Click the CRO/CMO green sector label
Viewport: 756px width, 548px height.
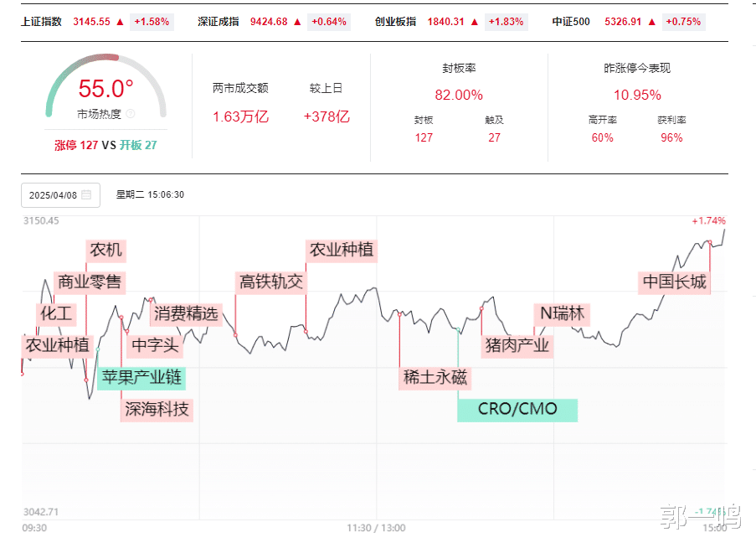coord(517,410)
